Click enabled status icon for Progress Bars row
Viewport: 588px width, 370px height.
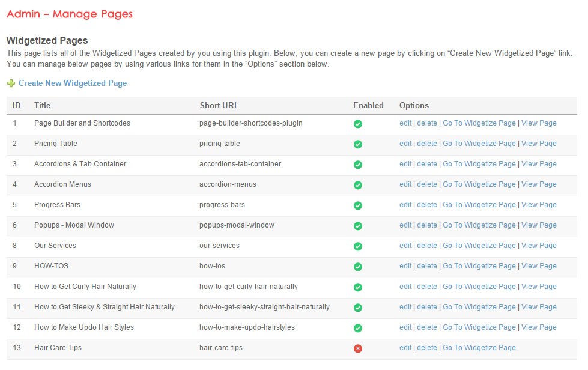click(x=358, y=205)
